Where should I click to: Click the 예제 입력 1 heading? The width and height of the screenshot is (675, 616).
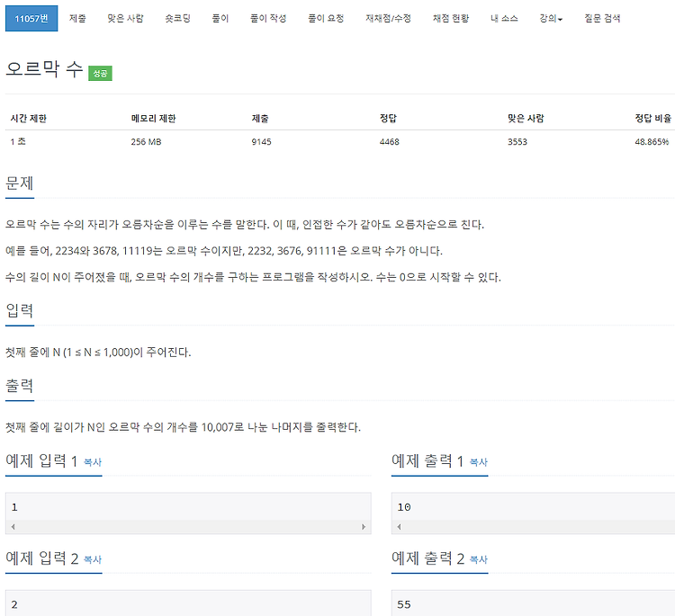(41, 461)
